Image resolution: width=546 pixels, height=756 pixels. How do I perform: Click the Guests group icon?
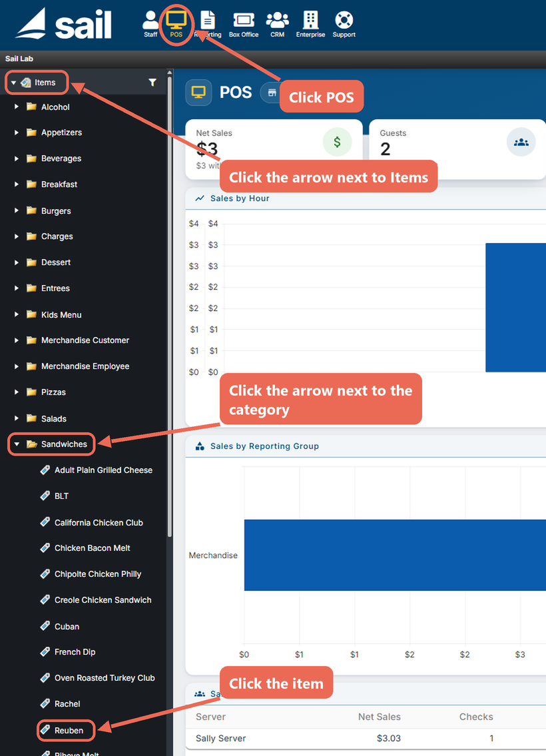pyautogui.click(x=521, y=143)
